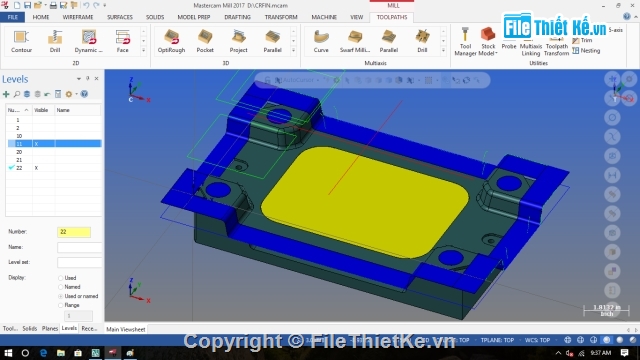Screen dimensions: 640x360
Task: Toggle visibility of level 1
Action: point(43,120)
